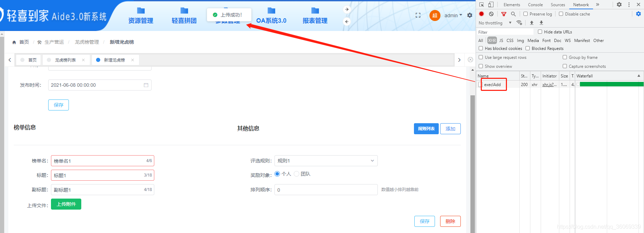Open blue Network settings gear icon
644x233 pixels.
tap(638, 14)
